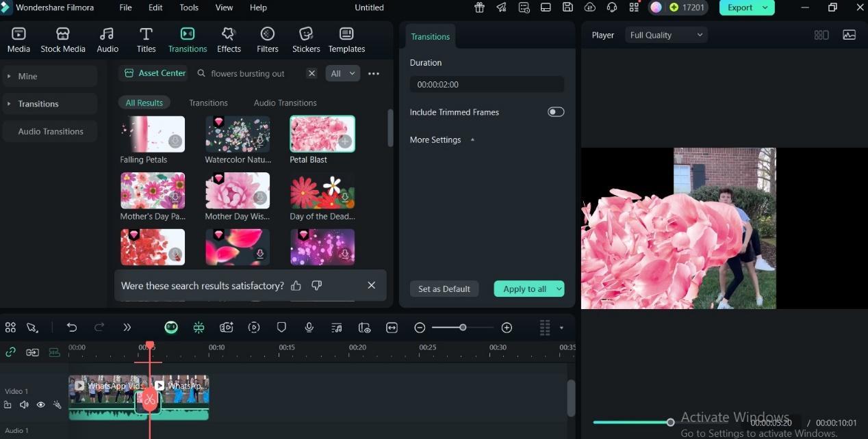Click the green AI assistant icon
Screen dimensions: 868x439
(171, 328)
